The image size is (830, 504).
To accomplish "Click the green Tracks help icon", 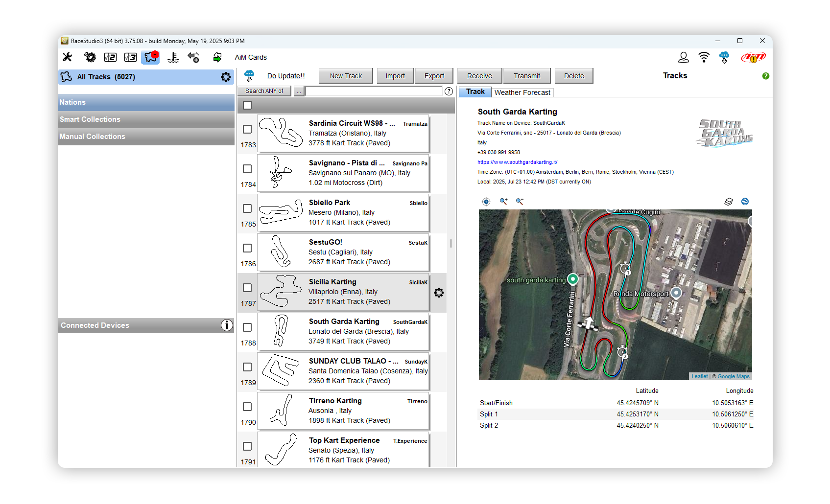I will coord(766,76).
